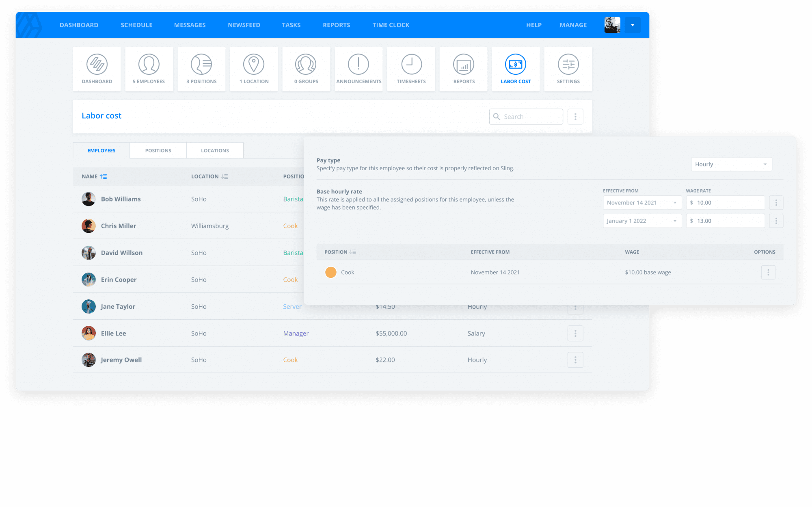This screenshot has height=507, width=812.
Task: Select the Employees tab in Labor Cost
Action: (100, 150)
